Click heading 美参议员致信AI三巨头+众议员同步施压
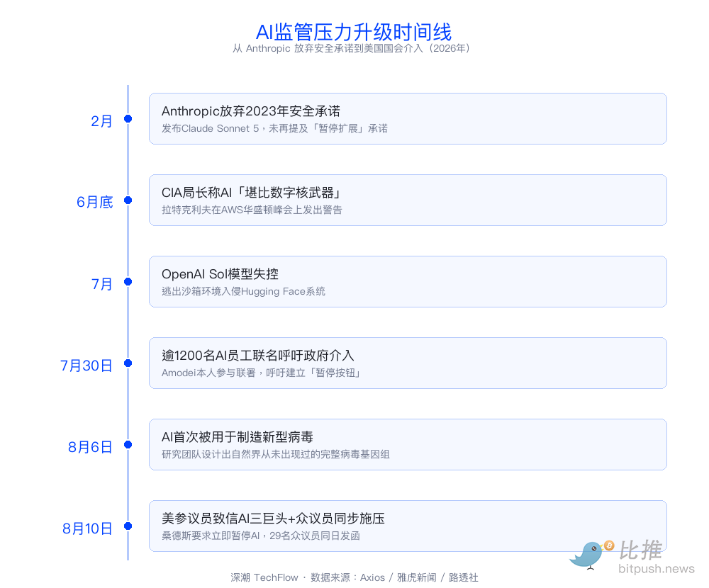 (x=273, y=519)
